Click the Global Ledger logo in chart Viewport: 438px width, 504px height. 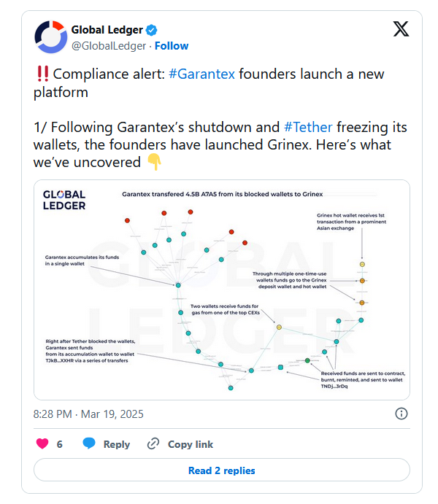(x=64, y=200)
